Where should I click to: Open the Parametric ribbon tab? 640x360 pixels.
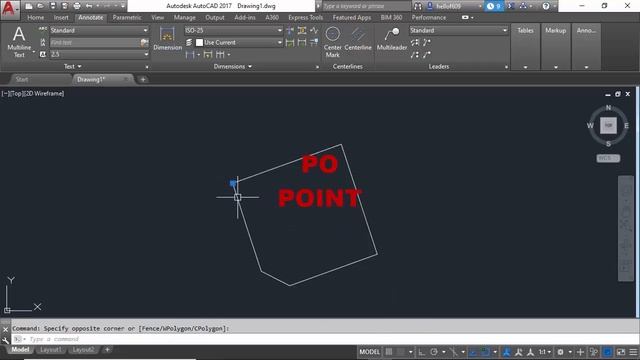pyautogui.click(x=127, y=18)
